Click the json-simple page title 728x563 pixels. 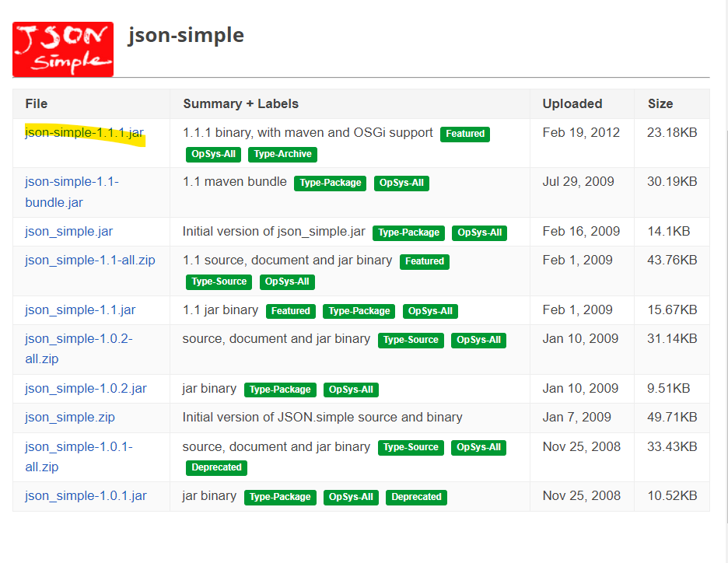coord(186,35)
